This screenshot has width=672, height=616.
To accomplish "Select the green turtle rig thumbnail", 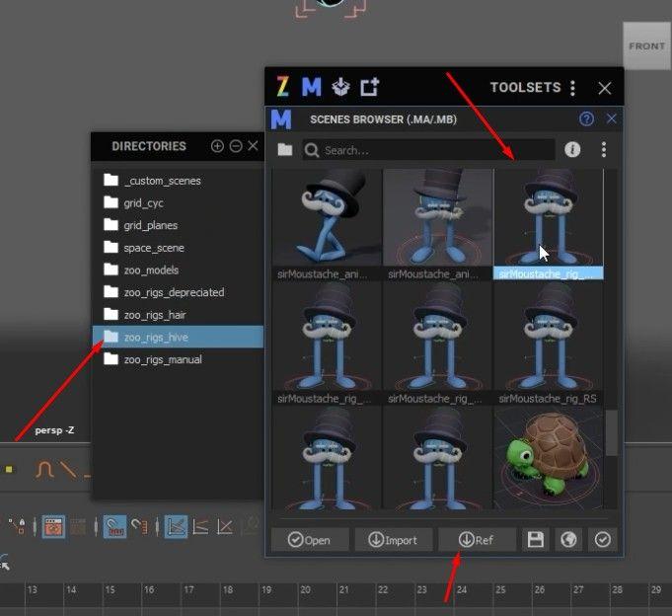I will tap(549, 458).
